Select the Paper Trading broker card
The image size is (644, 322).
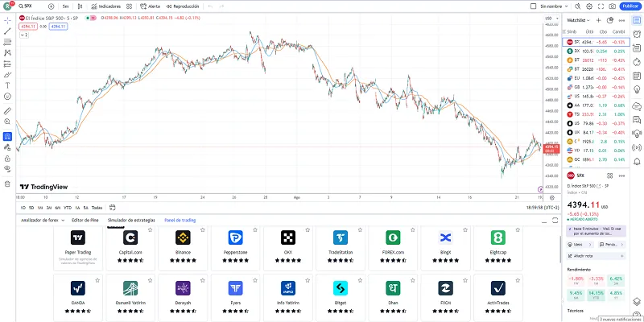pos(78,248)
